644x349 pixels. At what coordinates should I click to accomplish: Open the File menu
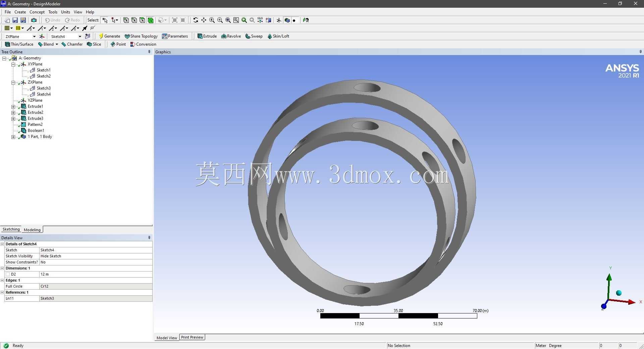click(8, 12)
